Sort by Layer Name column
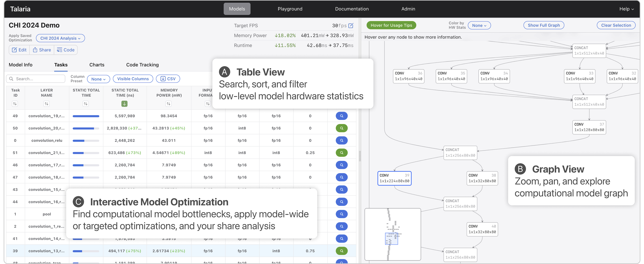The width and height of the screenshot is (644, 264). [x=46, y=104]
